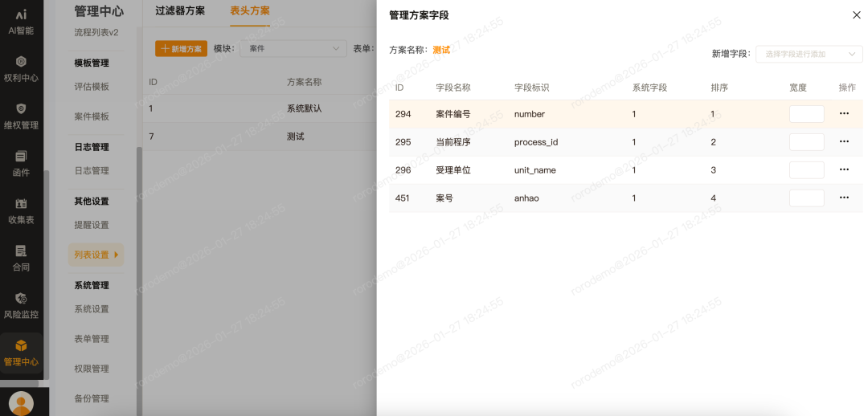The height and width of the screenshot is (416, 868).
Task: Click width input for 受理单位 row
Action: click(x=807, y=169)
